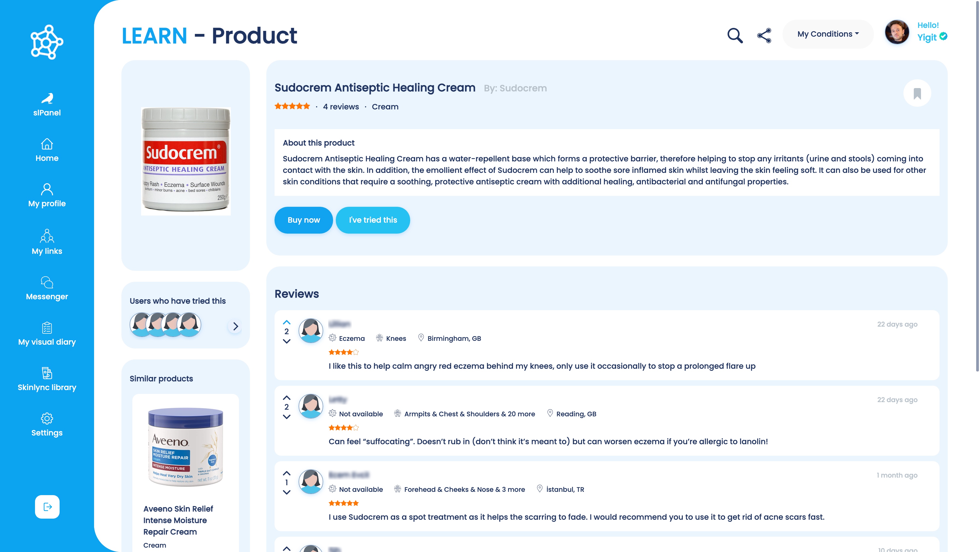Screen dimensions: 980x552
Task: Bookmark the Sudocrem product
Action: tap(917, 93)
